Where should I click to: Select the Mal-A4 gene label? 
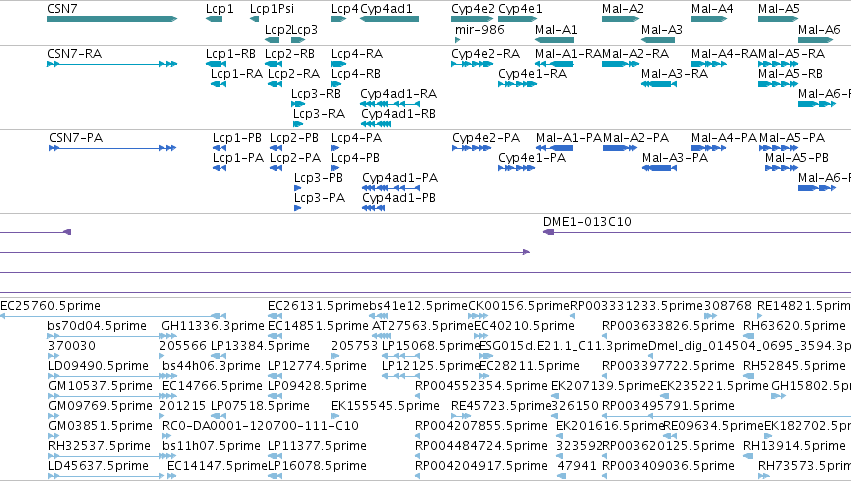pos(712,9)
